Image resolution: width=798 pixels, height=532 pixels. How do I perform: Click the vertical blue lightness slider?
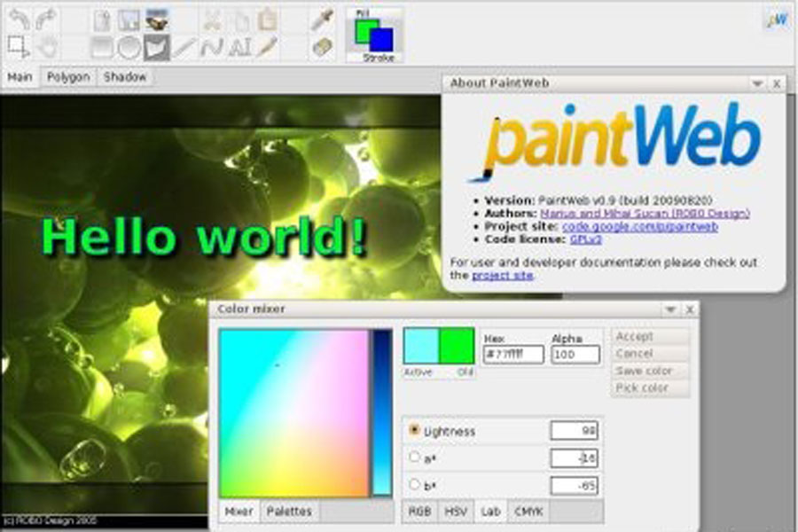pos(382,412)
